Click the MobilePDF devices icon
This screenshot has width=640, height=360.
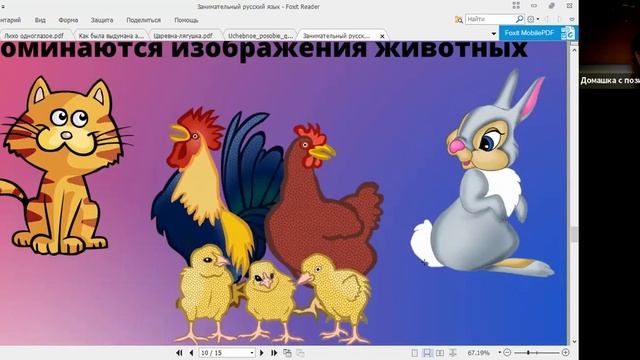point(568,33)
